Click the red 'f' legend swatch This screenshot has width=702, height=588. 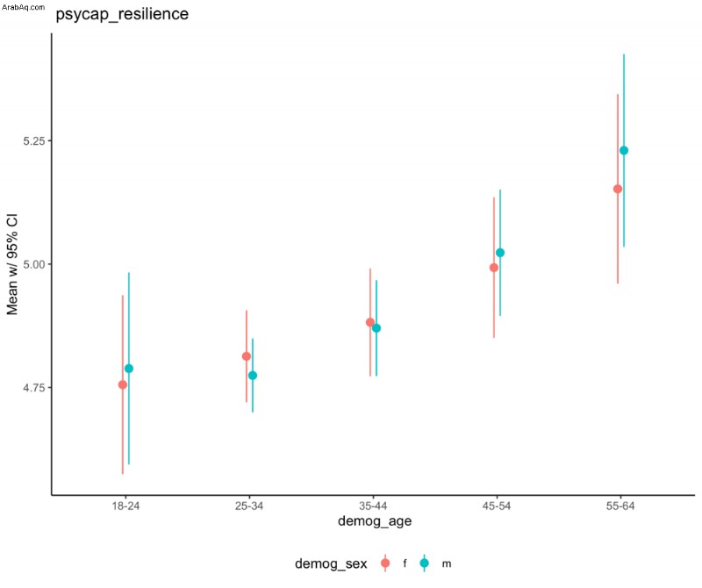tap(385, 563)
